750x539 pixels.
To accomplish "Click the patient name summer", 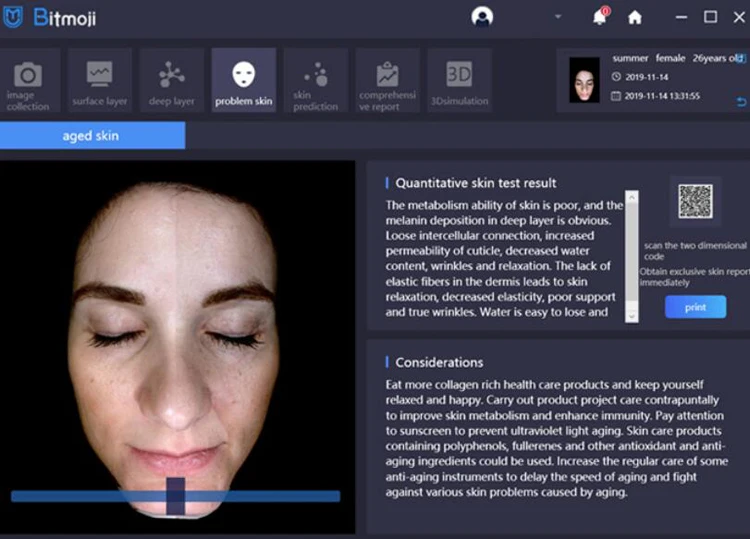I will tap(630, 58).
